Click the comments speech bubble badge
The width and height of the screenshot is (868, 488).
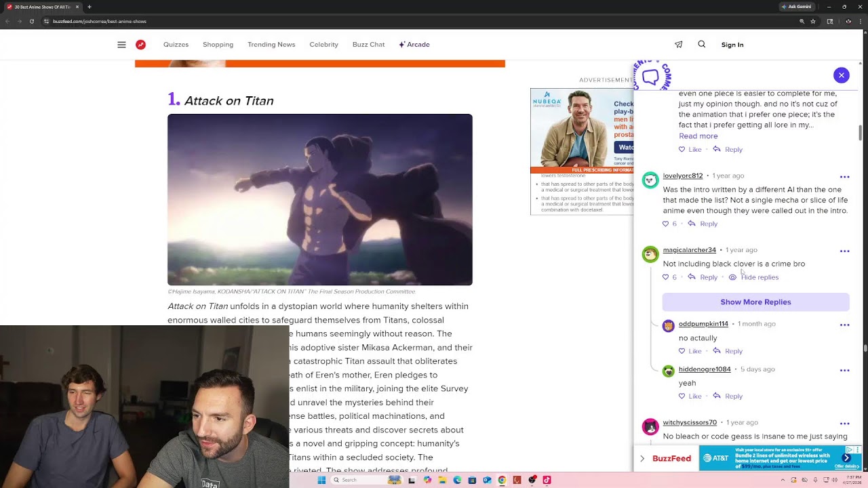click(651, 76)
